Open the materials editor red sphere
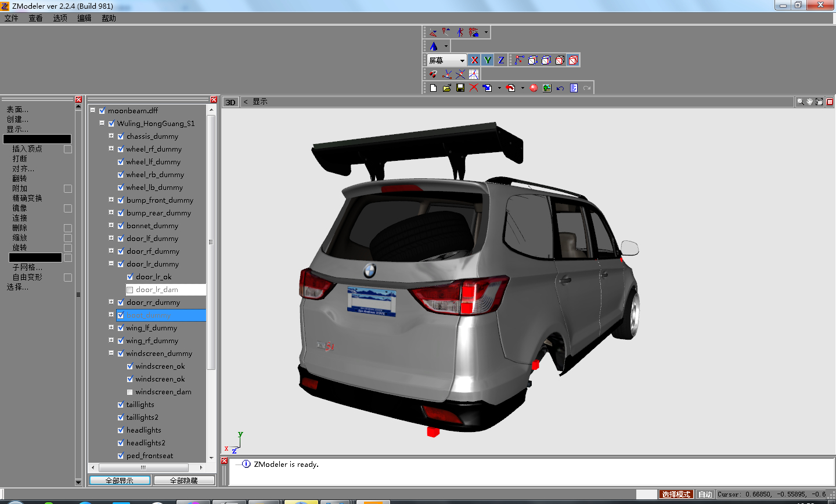This screenshot has width=836, height=504. (534, 88)
